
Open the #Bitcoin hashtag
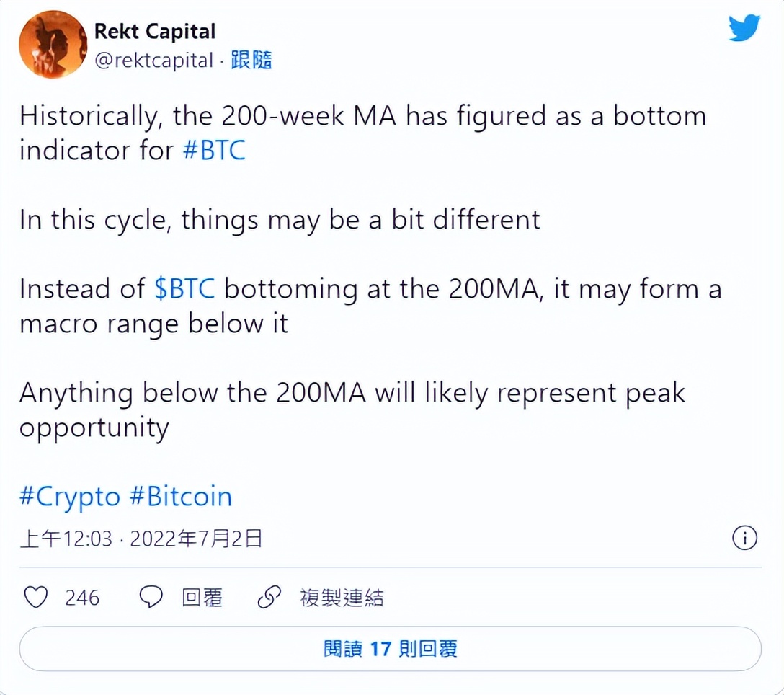coord(181,497)
